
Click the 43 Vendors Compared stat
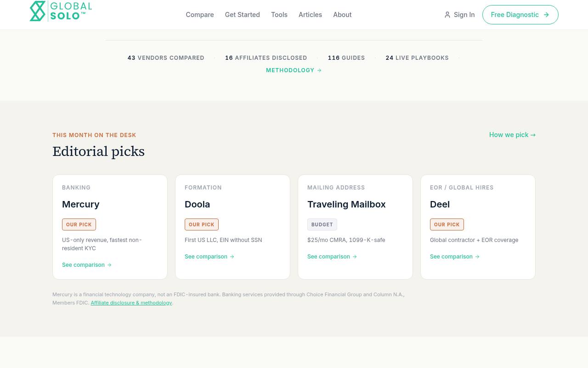tap(166, 58)
